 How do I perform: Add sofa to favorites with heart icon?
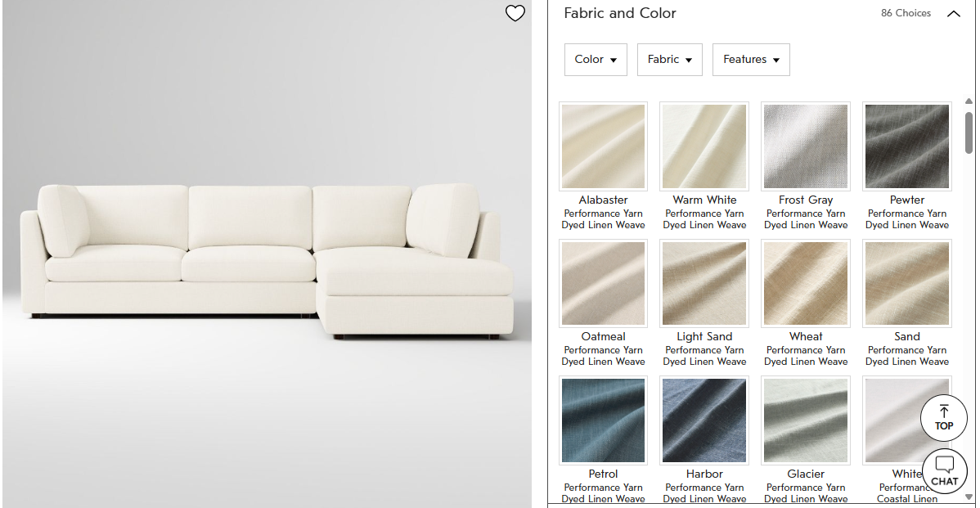(x=515, y=13)
